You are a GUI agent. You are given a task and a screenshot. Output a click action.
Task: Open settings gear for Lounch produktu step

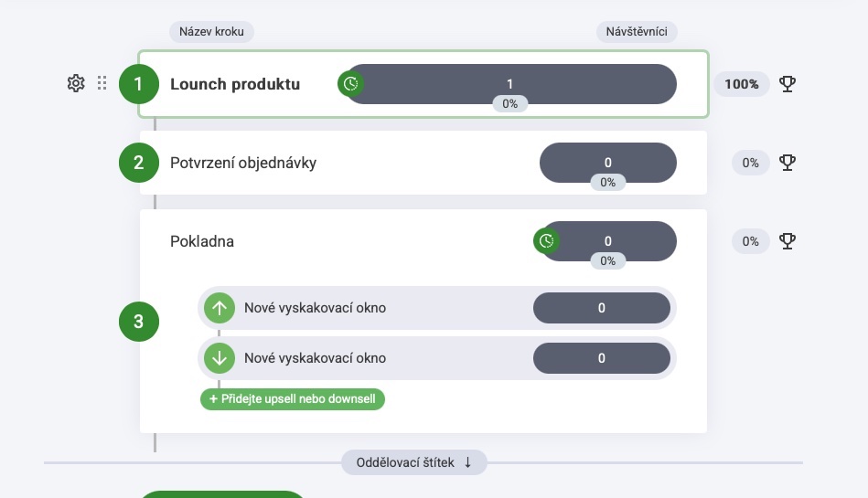76,83
